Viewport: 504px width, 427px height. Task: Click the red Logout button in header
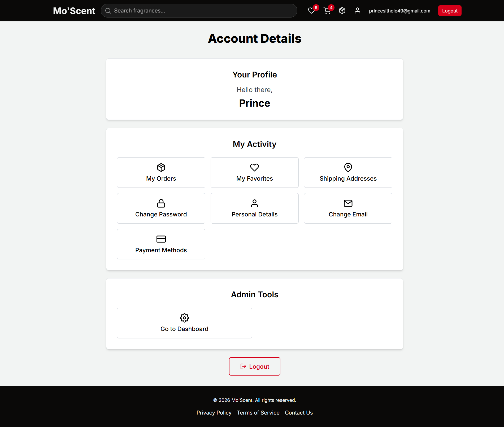tap(449, 11)
